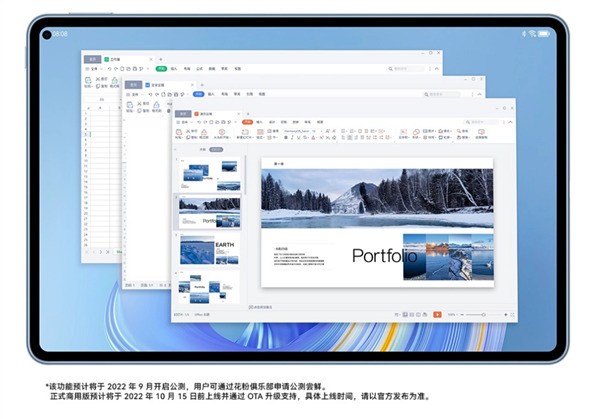Image resolution: width=600 pixels, height=419 pixels.
Task: Click zoom out minus in presentation status bar
Action: pos(462,315)
